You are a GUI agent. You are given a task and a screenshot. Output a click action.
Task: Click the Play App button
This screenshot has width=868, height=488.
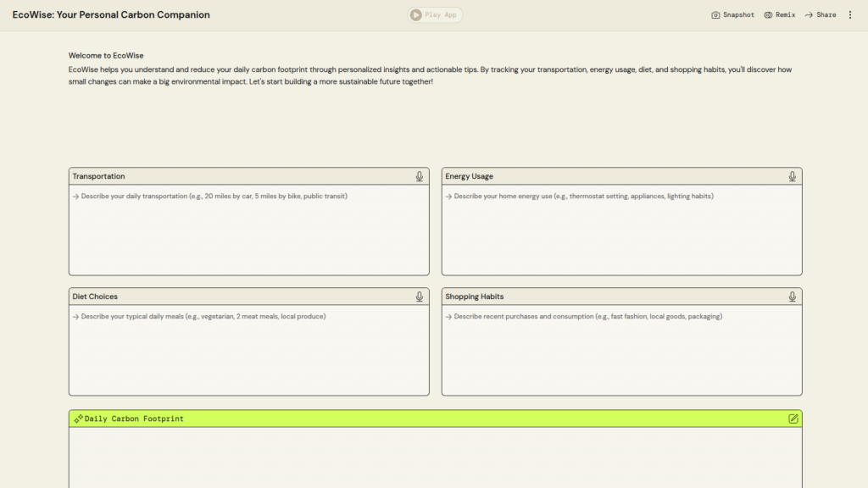point(435,14)
